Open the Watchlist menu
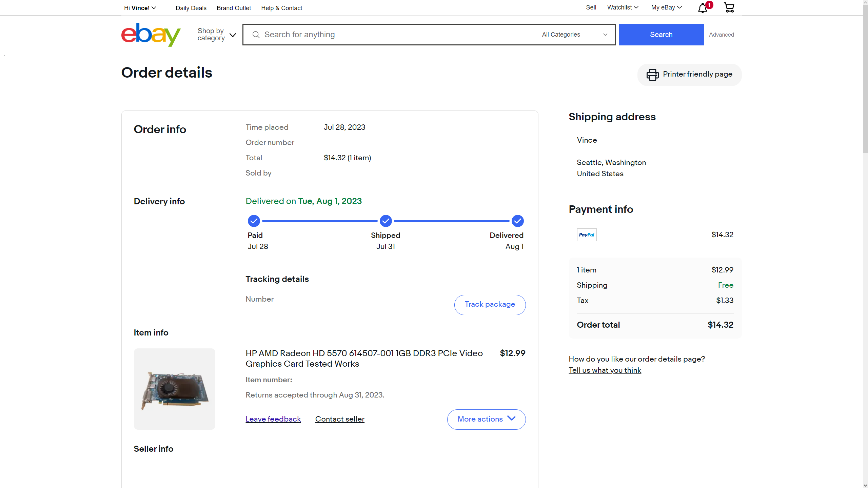Viewport: 868px width, 488px height. point(623,7)
